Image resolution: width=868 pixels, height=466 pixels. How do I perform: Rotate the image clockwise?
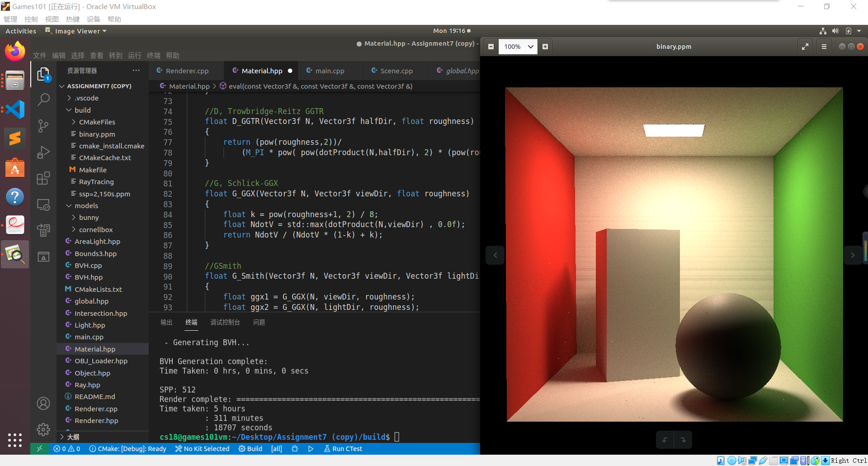683,440
